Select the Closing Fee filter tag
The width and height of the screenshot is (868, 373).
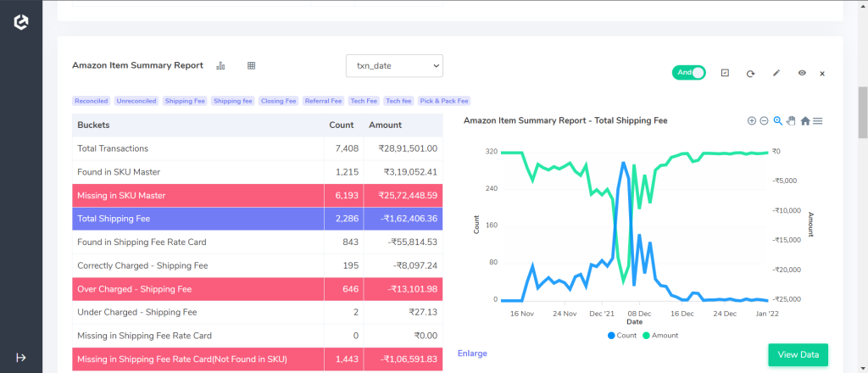[x=279, y=101]
